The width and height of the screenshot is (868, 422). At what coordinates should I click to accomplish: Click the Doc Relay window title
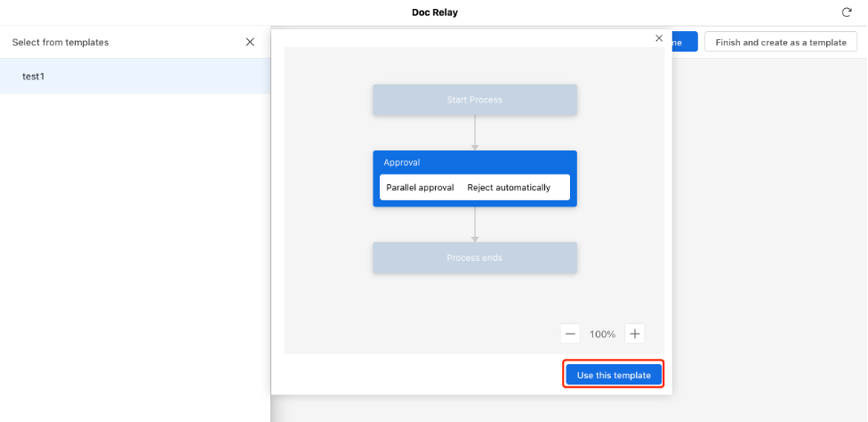click(435, 12)
